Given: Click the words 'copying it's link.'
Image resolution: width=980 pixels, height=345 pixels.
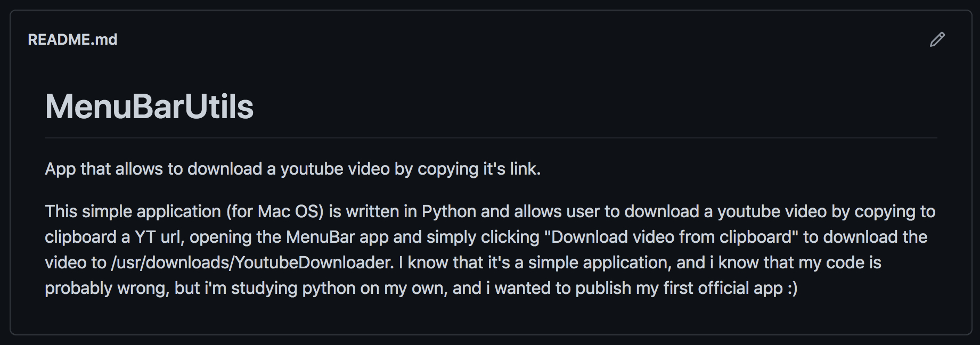Looking at the screenshot, I should pos(479,169).
